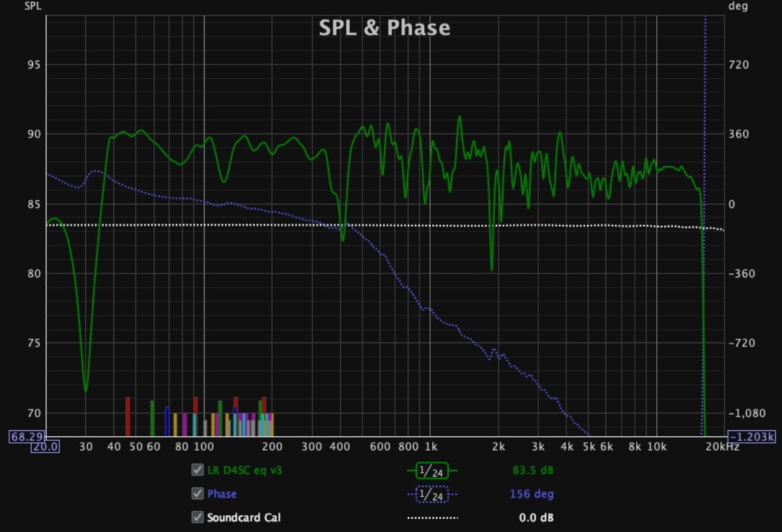This screenshot has width=782, height=532.
Task: Click the 156 deg phase value readout
Action: [532, 494]
